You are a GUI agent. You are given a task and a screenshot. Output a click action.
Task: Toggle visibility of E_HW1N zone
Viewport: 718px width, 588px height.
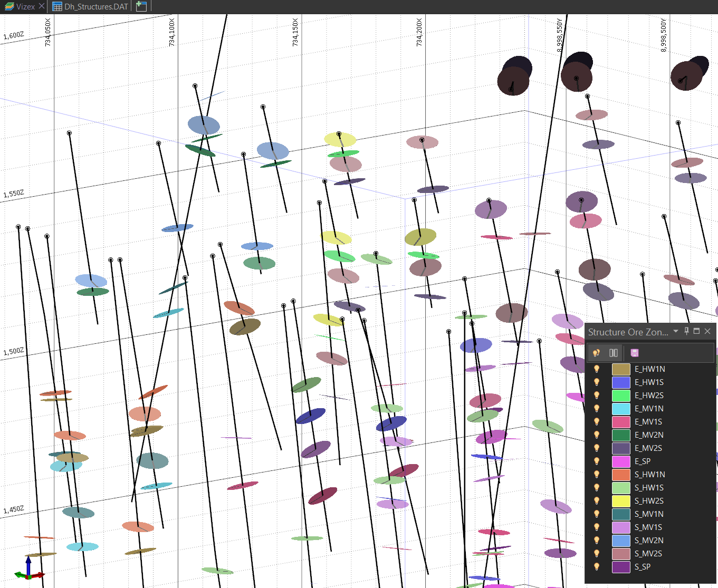[x=597, y=369]
